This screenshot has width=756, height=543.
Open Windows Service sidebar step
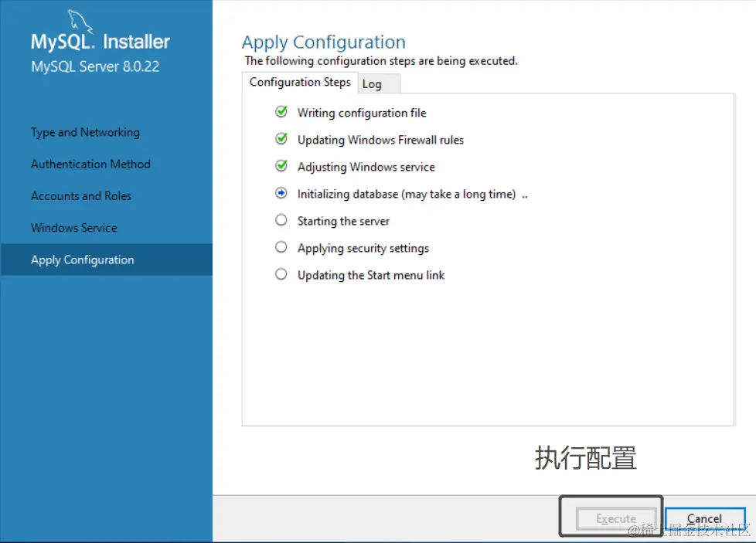(73, 228)
